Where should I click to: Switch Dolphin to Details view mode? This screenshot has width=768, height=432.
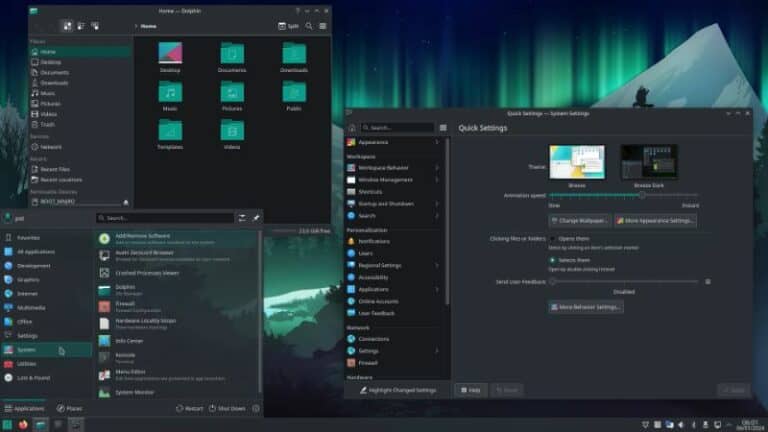(x=95, y=26)
